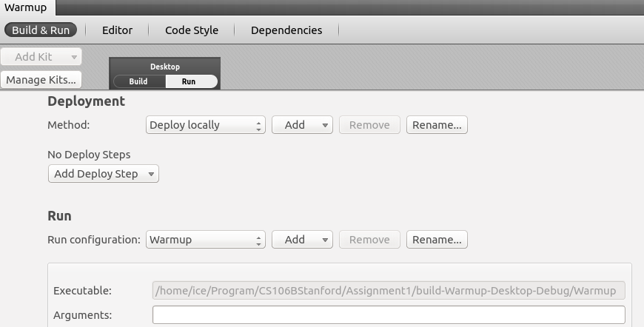Screen dimensions: 644x327
Task: Expand the Add Kit dropdown
Action: pyautogui.click(x=41, y=57)
